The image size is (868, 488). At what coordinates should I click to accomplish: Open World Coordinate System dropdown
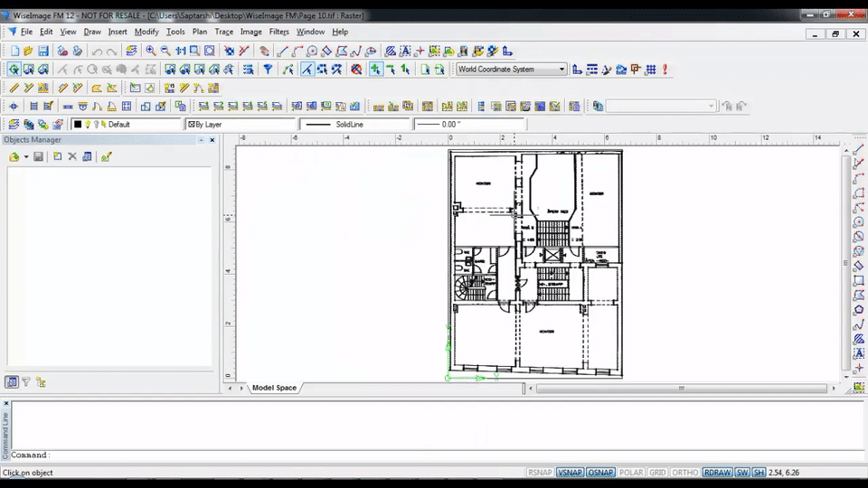pyautogui.click(x=561, y=70)
